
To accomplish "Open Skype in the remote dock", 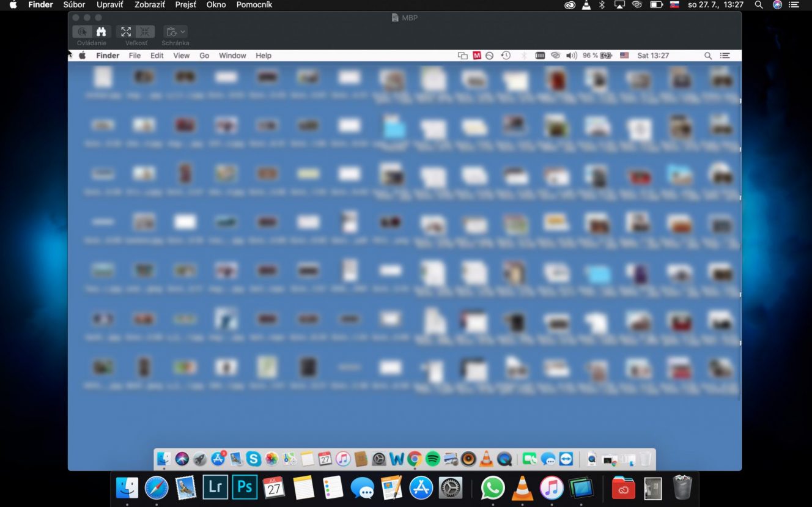I will [254, 459].
